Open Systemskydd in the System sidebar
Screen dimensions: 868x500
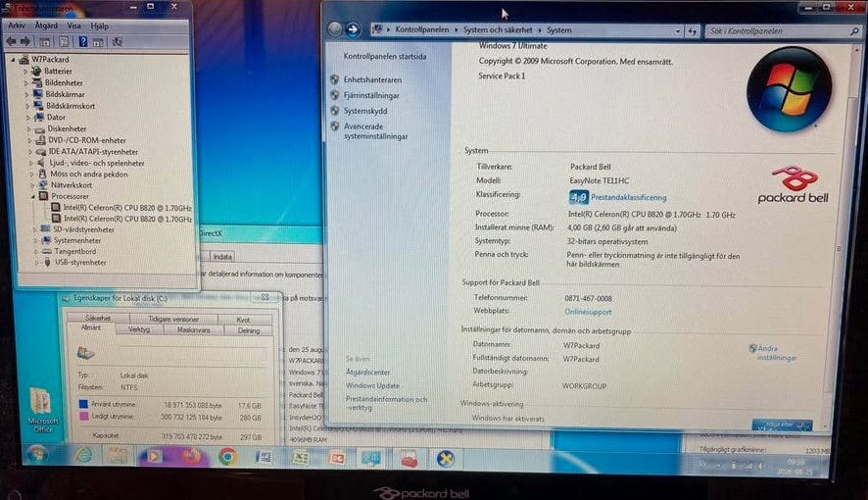[365, 111]
